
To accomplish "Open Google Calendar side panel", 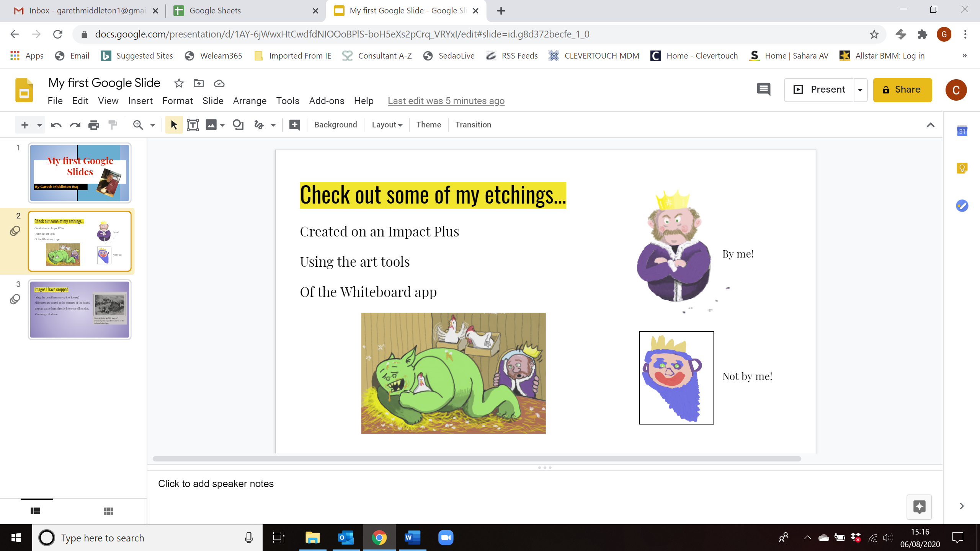I will 962,131.
